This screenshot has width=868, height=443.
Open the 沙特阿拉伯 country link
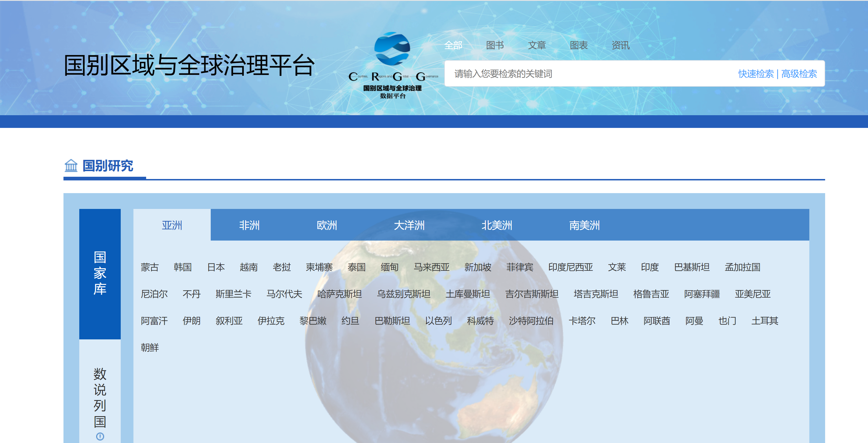[x=531, y=321]
